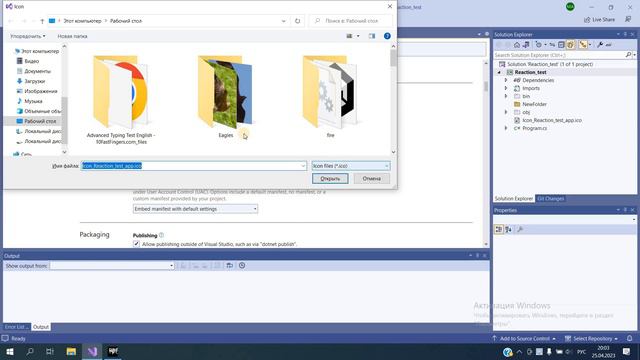Click the Windows Start button

point(10,351)
